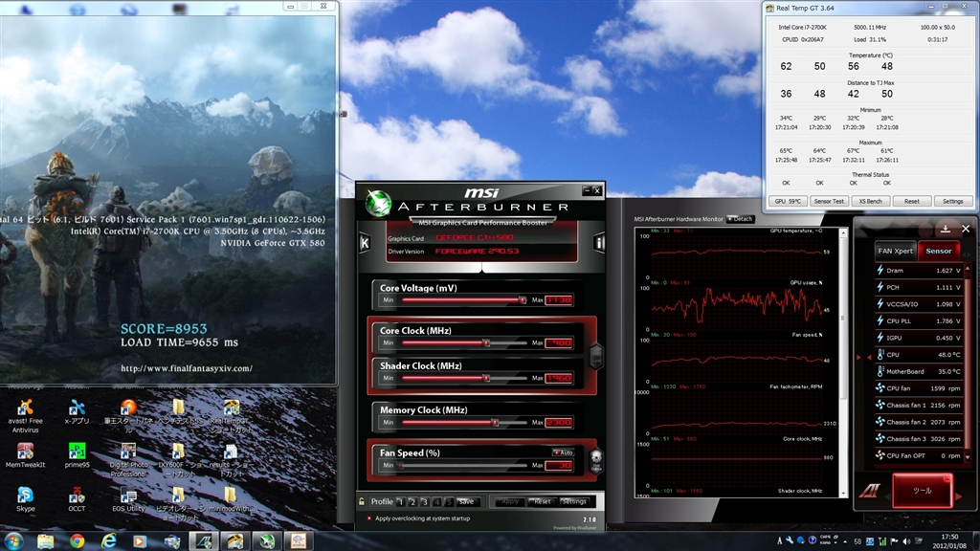Click the Dram voltage lightning icon
The height and width of the screenshot is (551, 980).
point(880,271)
